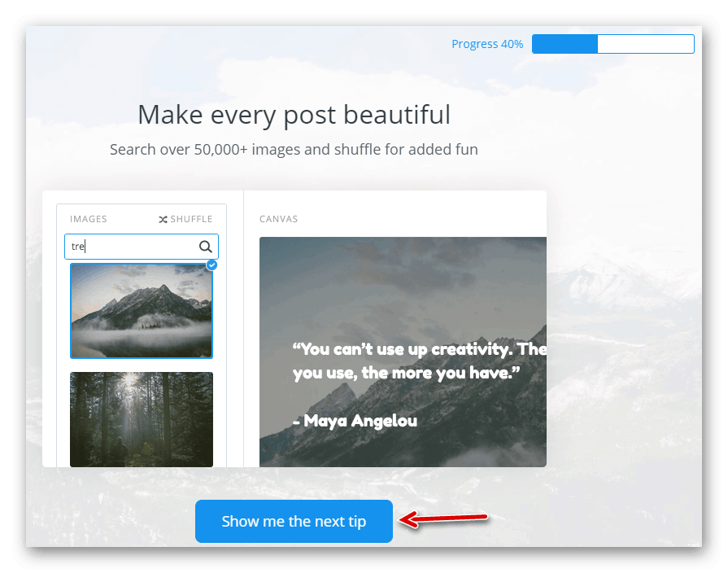Click the magnifier search icon
728x573 pixels.
point(206,247)
